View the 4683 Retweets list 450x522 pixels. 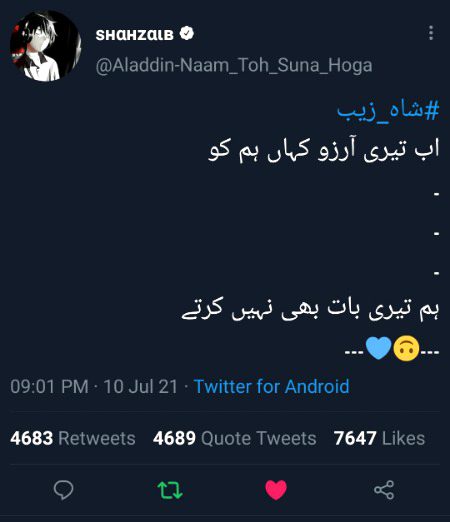(x=73, y=438)
